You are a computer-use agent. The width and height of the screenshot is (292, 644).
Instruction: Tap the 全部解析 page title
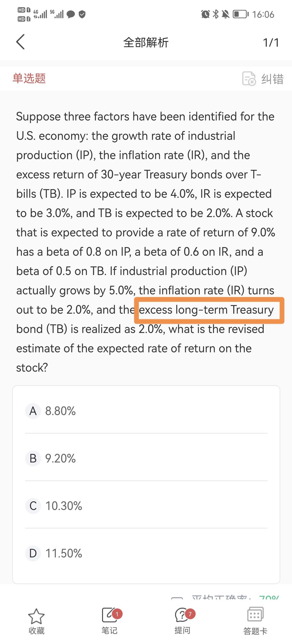pyautogui.click(x=146, y=42)
